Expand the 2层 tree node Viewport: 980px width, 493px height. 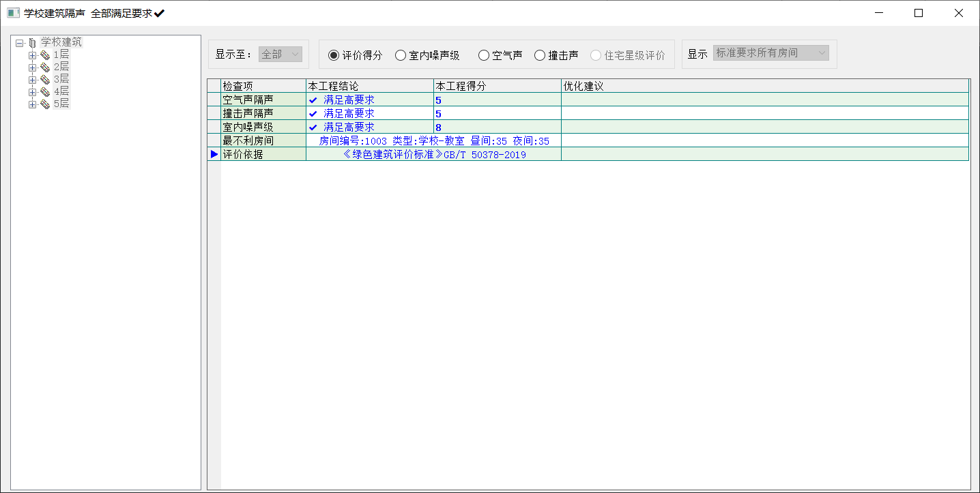coord(32,67)
